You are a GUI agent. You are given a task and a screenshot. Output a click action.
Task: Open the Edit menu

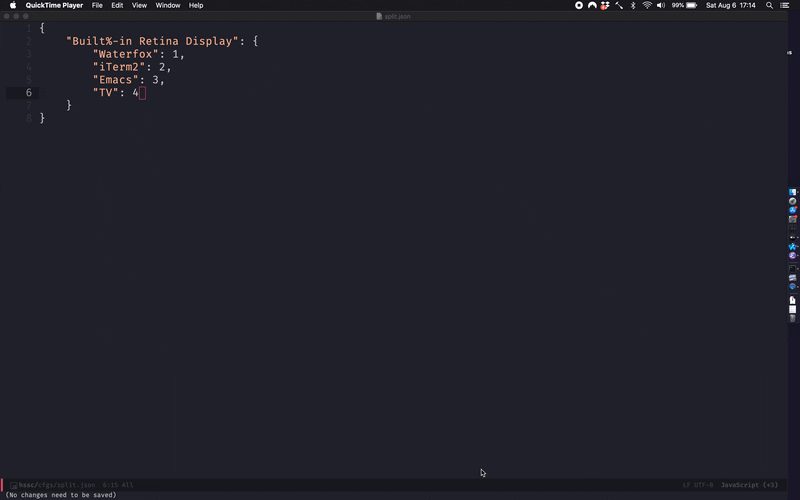pos(117,5)
